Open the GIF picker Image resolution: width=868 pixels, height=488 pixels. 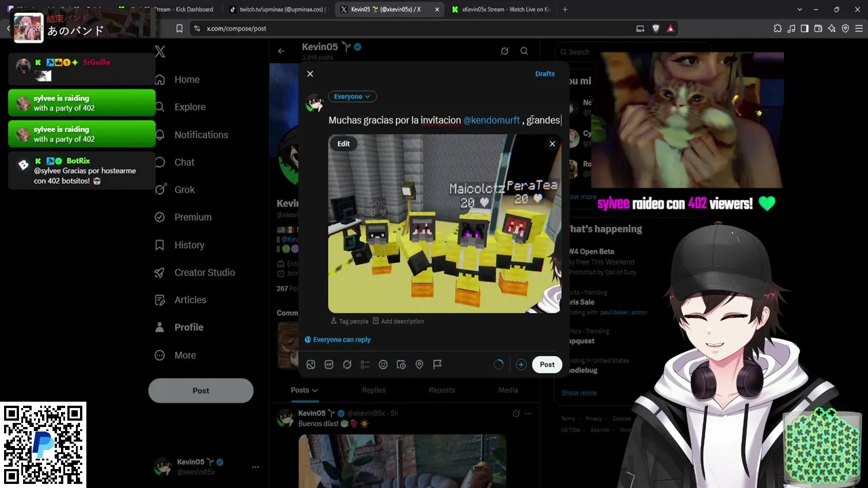[x=329, y=365]
